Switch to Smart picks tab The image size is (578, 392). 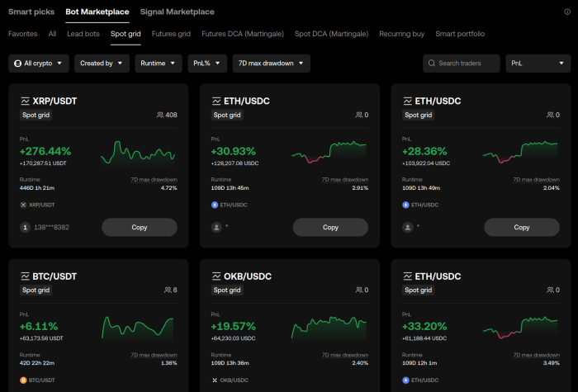tap(31, 12)
